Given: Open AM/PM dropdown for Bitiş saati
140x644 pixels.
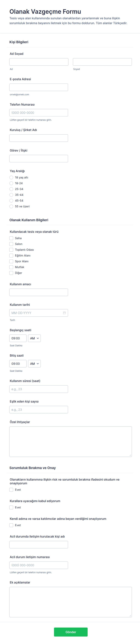Looking at the screenshot, I should click(x=34, y=364).
